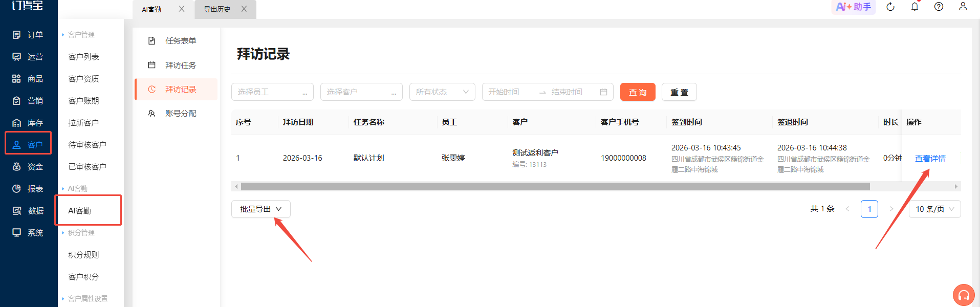Select 拜访记录 menu item

pos(176,89)
